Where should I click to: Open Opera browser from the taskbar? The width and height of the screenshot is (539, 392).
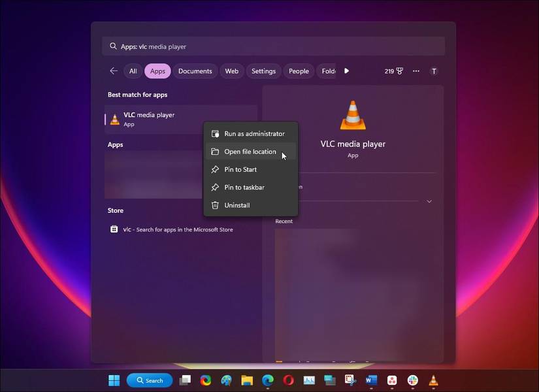287,380
